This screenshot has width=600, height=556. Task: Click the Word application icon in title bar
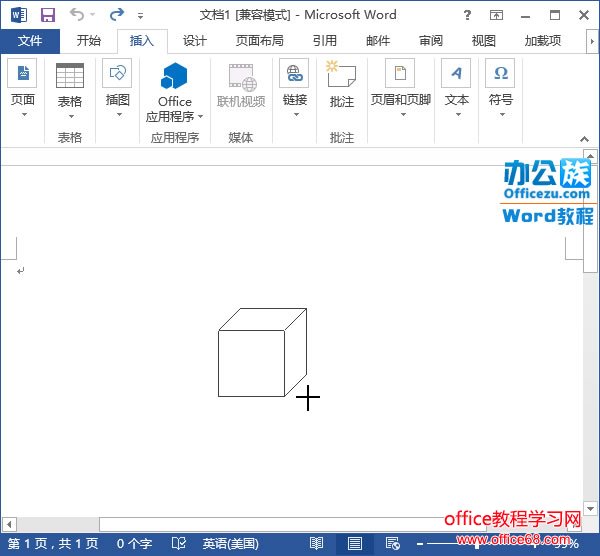pyautogui.click(x=19, y=15)
